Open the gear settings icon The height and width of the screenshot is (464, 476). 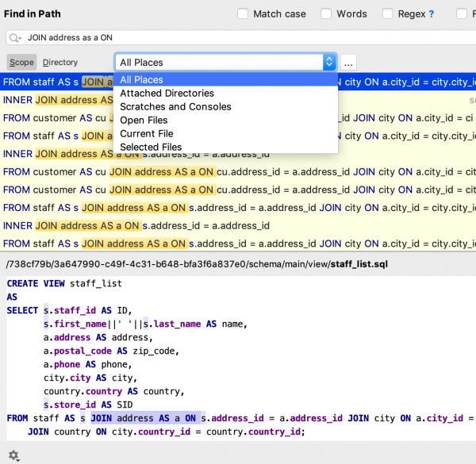click(13, 455)
